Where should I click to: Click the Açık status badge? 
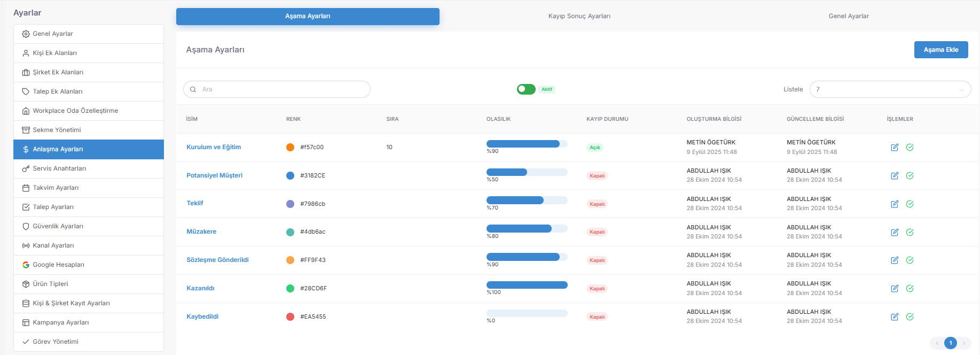(595, 148)
